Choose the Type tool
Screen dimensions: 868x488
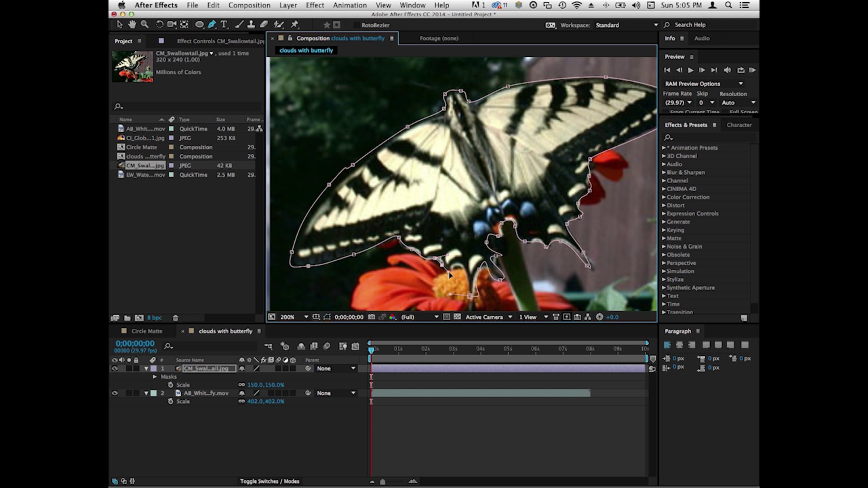[224, 25]
